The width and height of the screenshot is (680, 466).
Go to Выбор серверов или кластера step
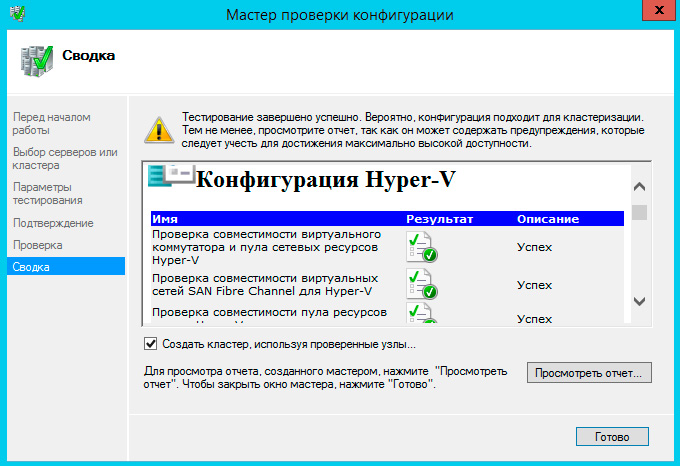[x=65, y=159]
